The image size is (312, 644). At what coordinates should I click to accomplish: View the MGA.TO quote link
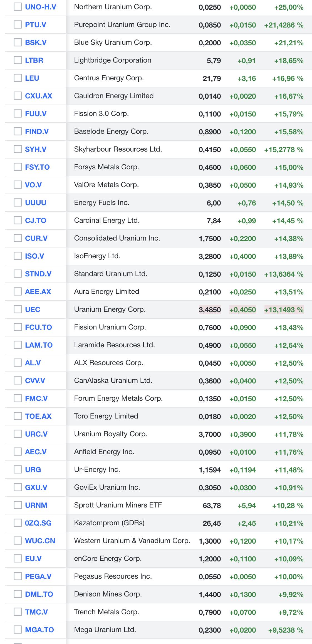(39, 630)
